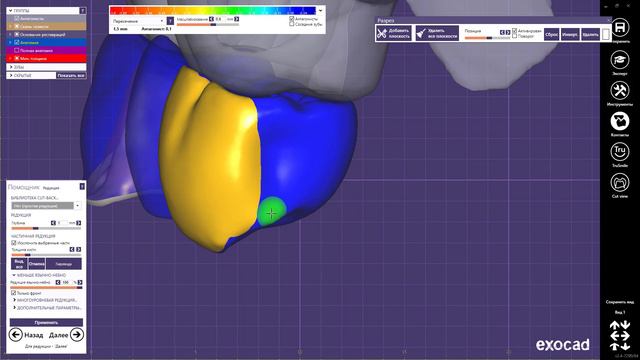Click the Назад back arrow icon
Screen dimensions: 640x360
16,335
